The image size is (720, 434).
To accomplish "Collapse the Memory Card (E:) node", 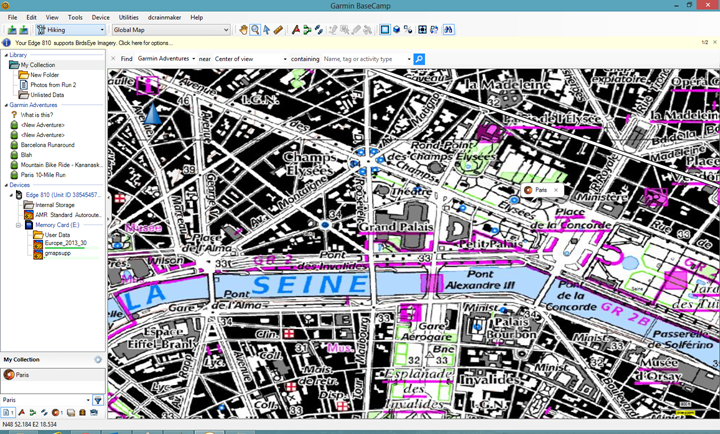I will pyautogui.click(x=18, y=225).
